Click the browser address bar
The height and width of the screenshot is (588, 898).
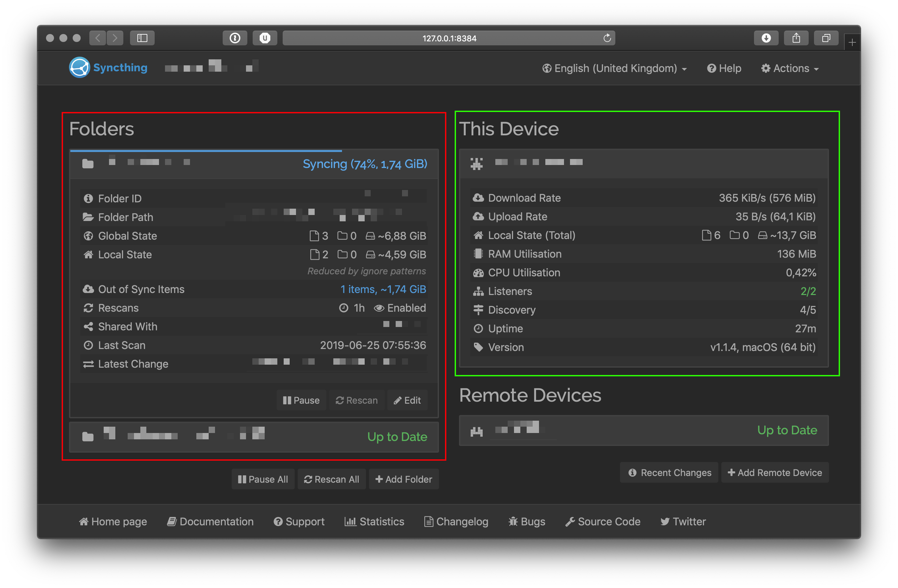[x=449, y=38]
